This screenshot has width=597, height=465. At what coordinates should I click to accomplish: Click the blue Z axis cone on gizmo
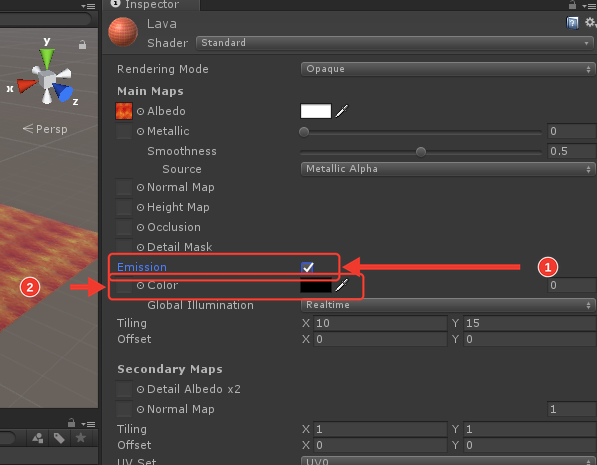[x=63, y=93]
